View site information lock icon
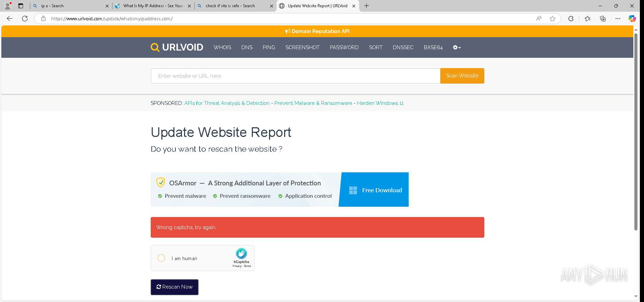 point(43,19)
